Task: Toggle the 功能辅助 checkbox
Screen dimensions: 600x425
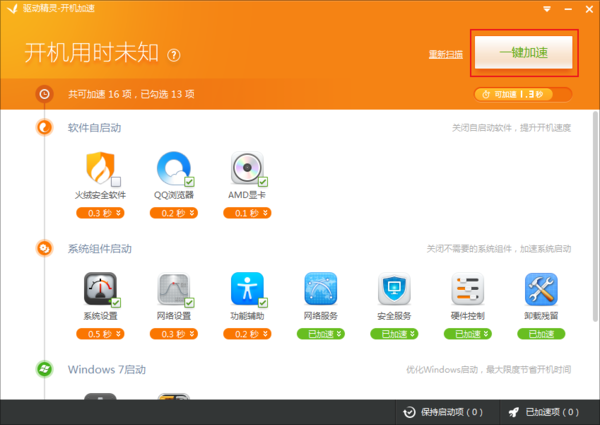Action: pyautogui.click(x=263, y=302)
